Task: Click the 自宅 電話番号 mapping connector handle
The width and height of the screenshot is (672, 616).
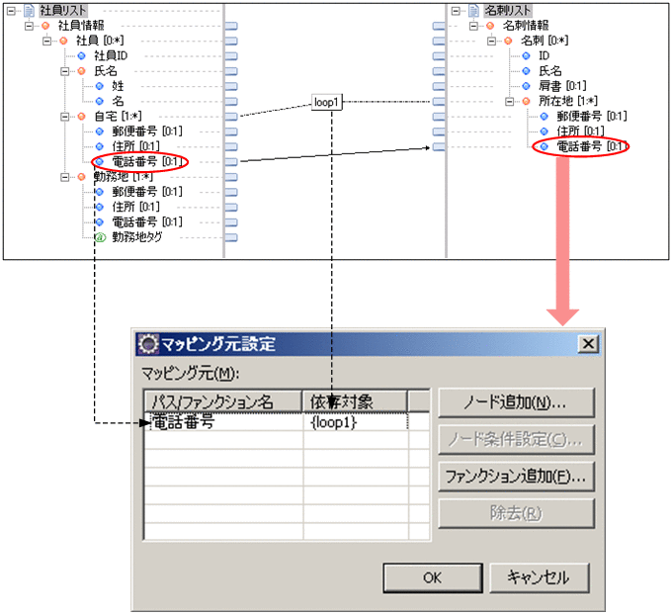Action: coord(231,161)
